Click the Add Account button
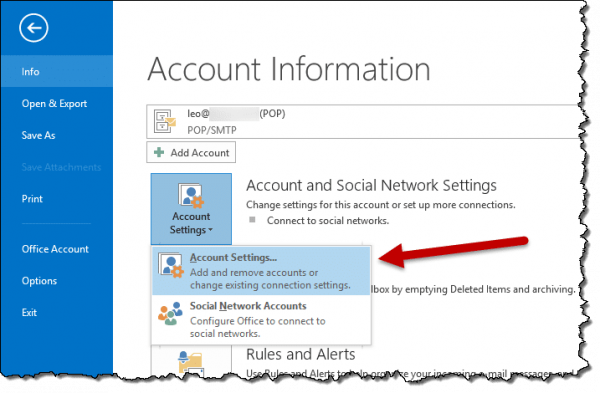 point(191,152)
